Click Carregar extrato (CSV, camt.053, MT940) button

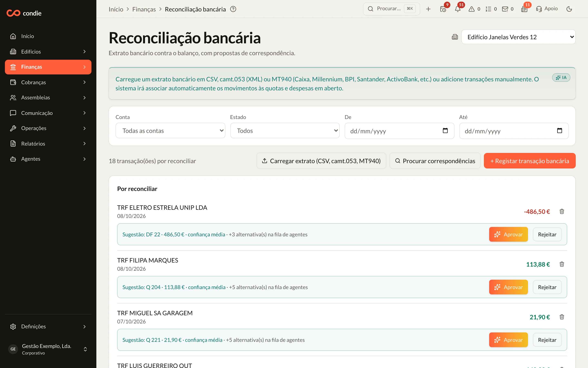pos(321,161)
